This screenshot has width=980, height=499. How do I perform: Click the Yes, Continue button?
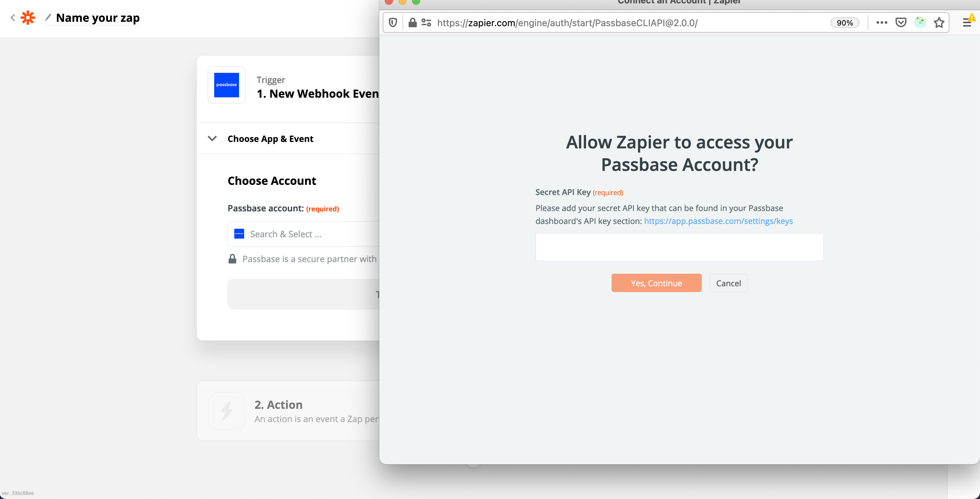coord(656,283)
